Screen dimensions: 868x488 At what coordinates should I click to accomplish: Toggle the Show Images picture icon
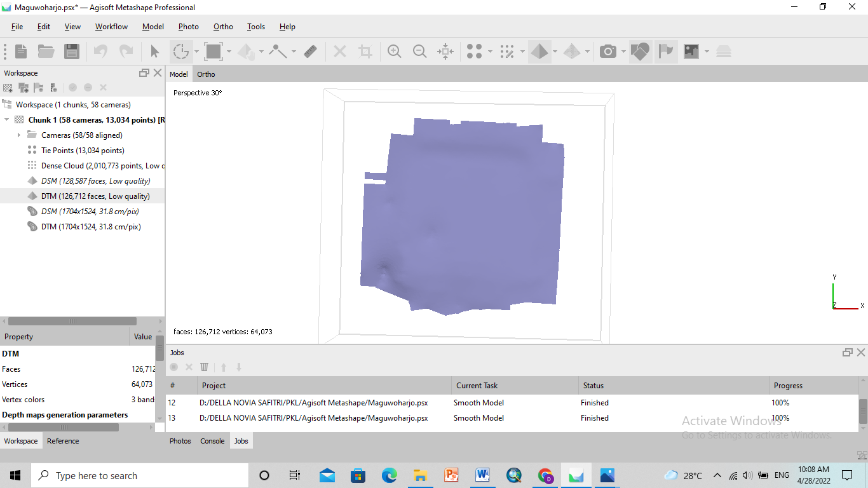pos(691,51)
